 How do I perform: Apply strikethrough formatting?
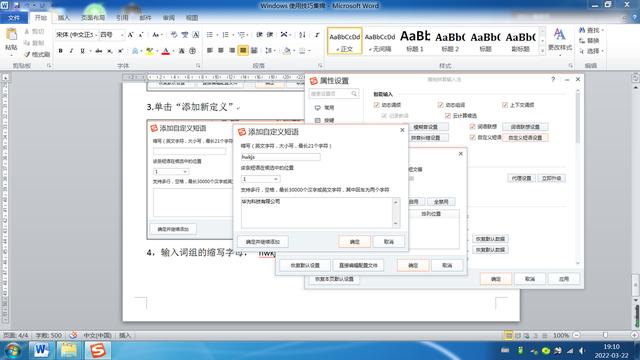pos(98,51)
